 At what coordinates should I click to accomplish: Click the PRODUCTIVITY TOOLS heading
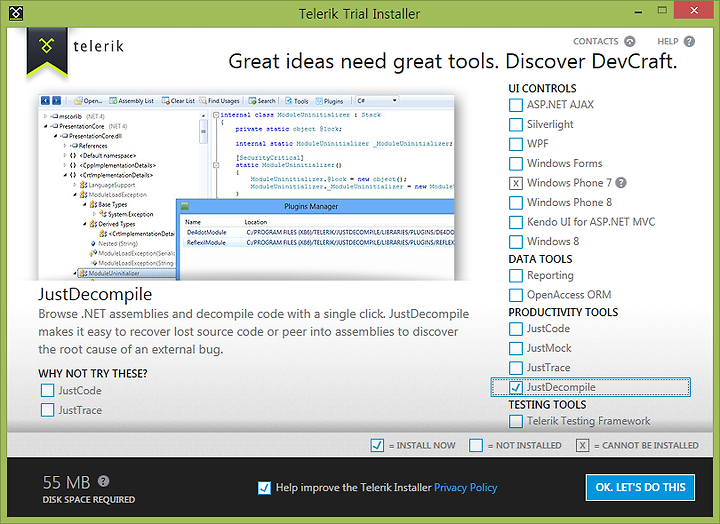(563, 312)
